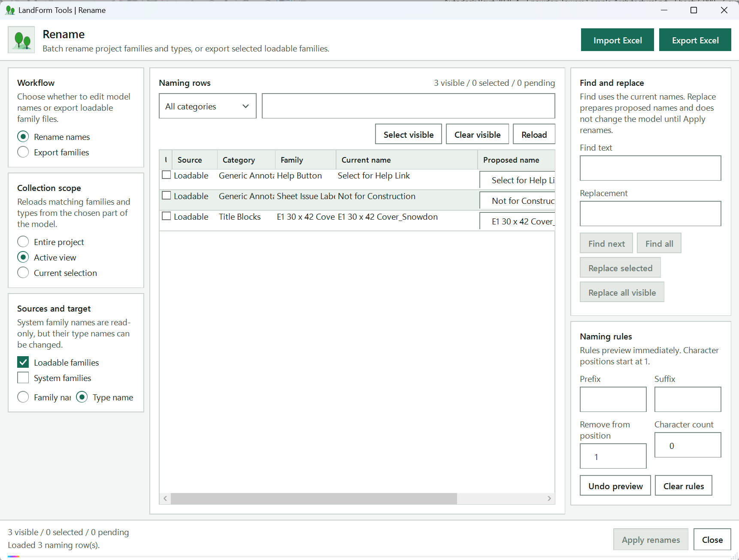Click the Replacement input field

point(650,214)
